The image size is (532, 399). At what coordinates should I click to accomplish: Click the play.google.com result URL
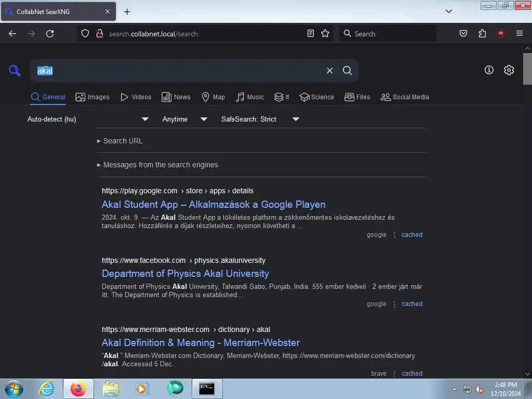tap(178, 191)
